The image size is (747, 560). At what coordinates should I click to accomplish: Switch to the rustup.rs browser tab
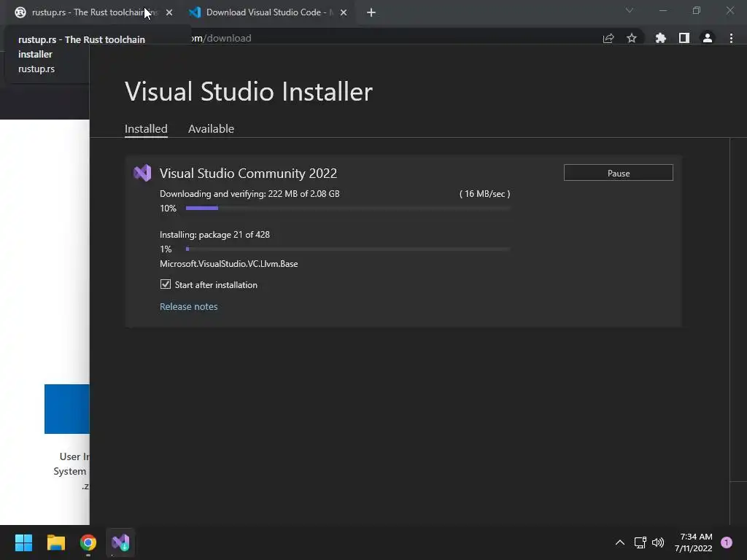pos(90,12)
